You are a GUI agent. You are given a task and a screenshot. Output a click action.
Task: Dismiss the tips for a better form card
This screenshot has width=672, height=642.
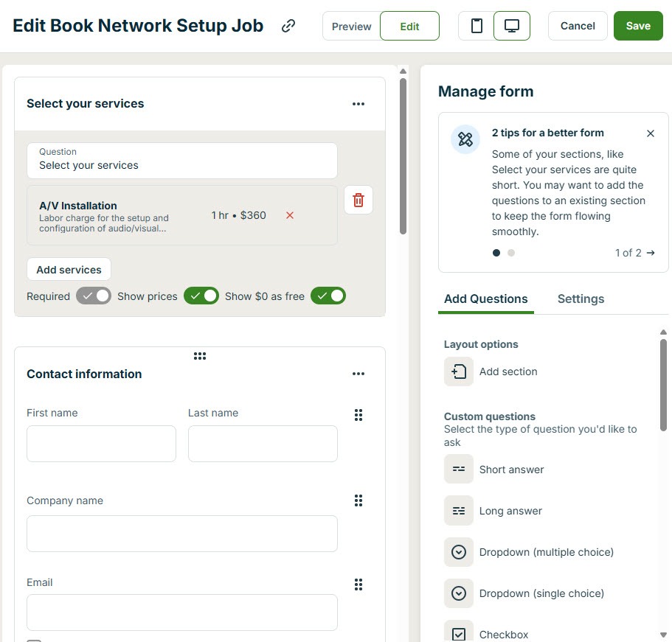(650, 133)
